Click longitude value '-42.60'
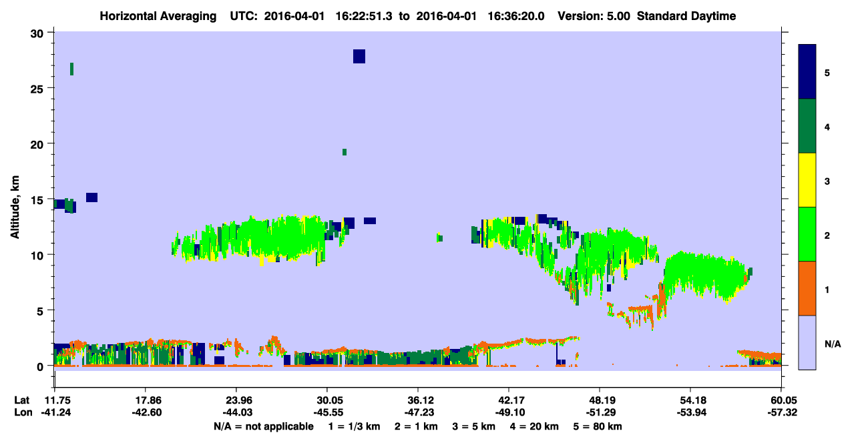Image resolution: width=868 pixels, height=445 pixels. (x=146, y=413)
